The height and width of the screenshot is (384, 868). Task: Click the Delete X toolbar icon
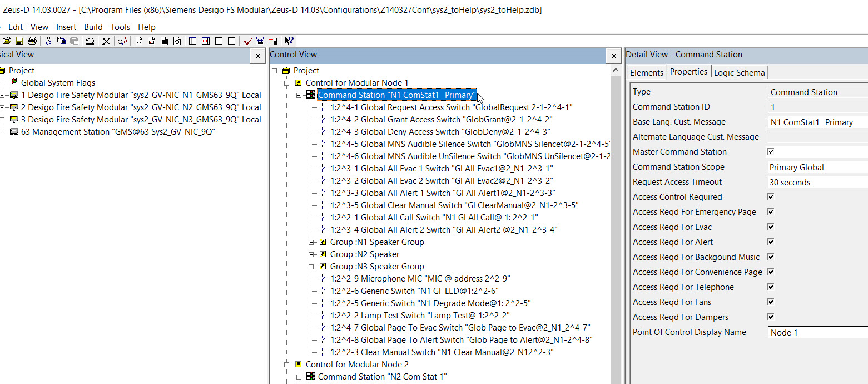pyautogui.click(x=106, y=41)
